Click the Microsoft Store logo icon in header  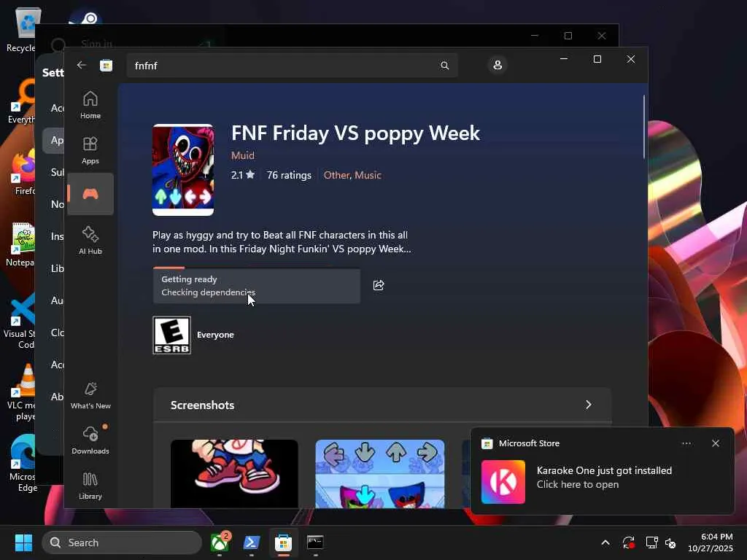[106, 65]
